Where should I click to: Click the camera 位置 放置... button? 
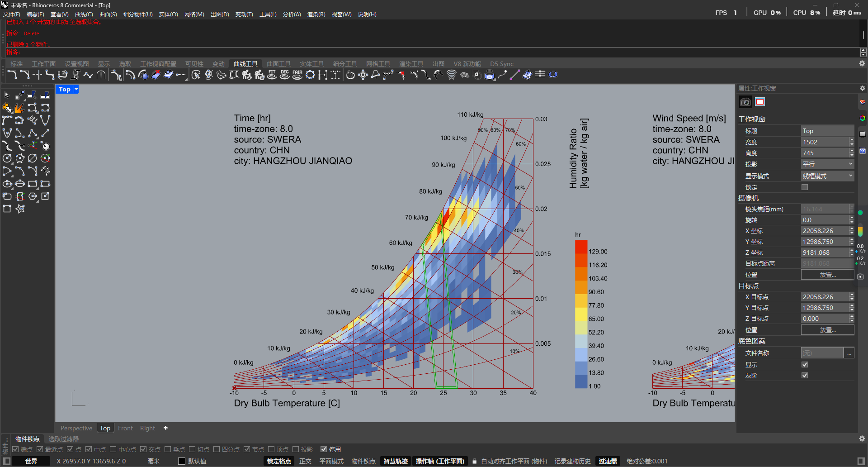coord(827,275)
